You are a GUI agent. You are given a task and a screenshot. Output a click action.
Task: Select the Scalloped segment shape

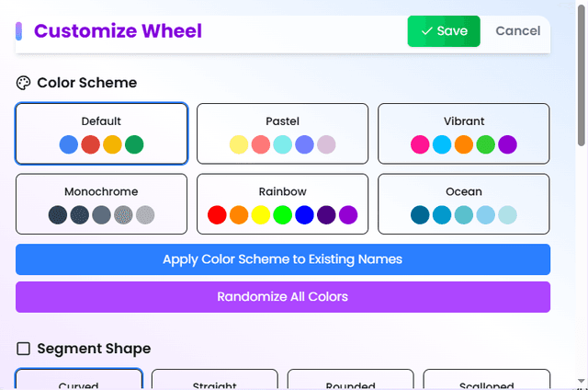[x=486, y=379]
